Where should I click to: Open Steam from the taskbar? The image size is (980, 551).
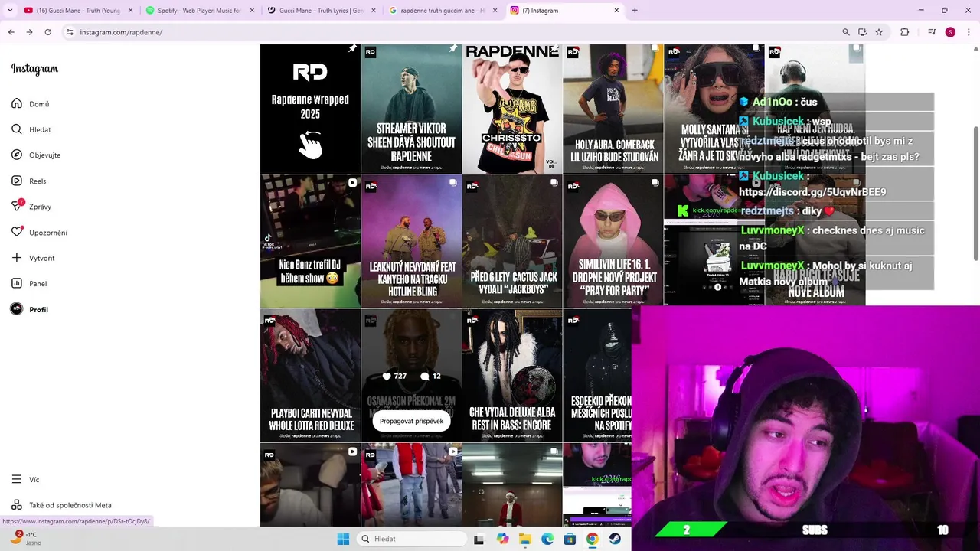point(615,539)
